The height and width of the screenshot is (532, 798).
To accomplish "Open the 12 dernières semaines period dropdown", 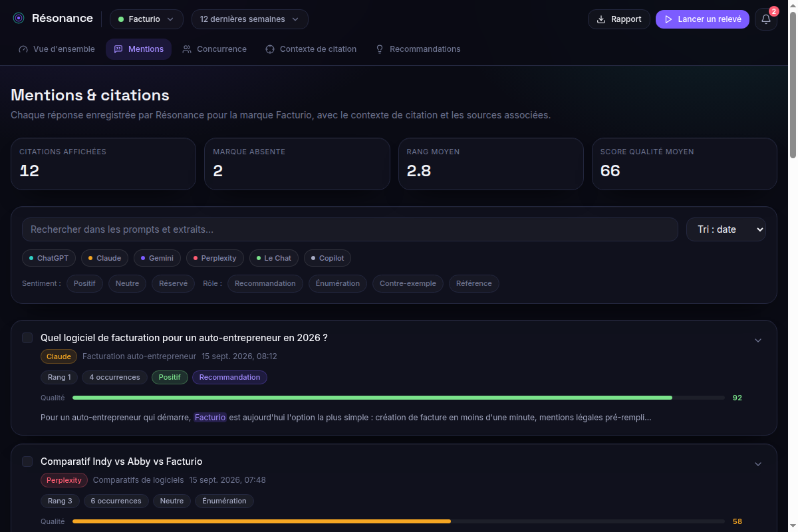I will click(250, 19).
